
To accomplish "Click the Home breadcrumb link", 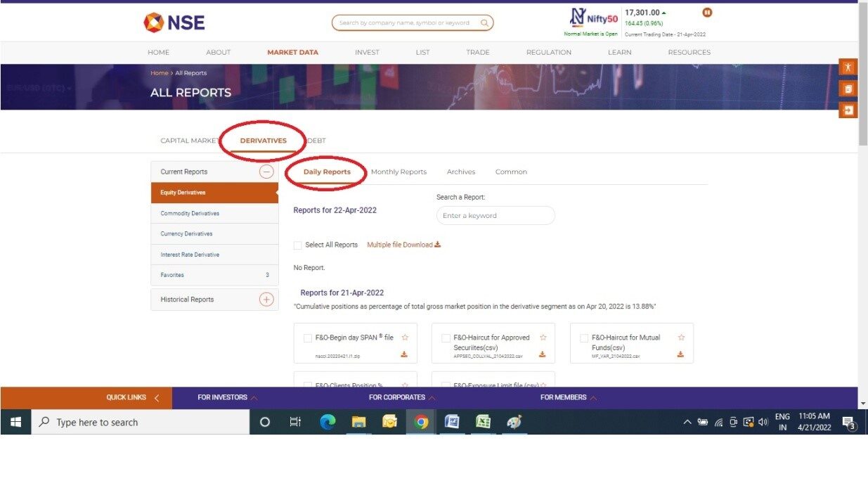I will 159,73.
